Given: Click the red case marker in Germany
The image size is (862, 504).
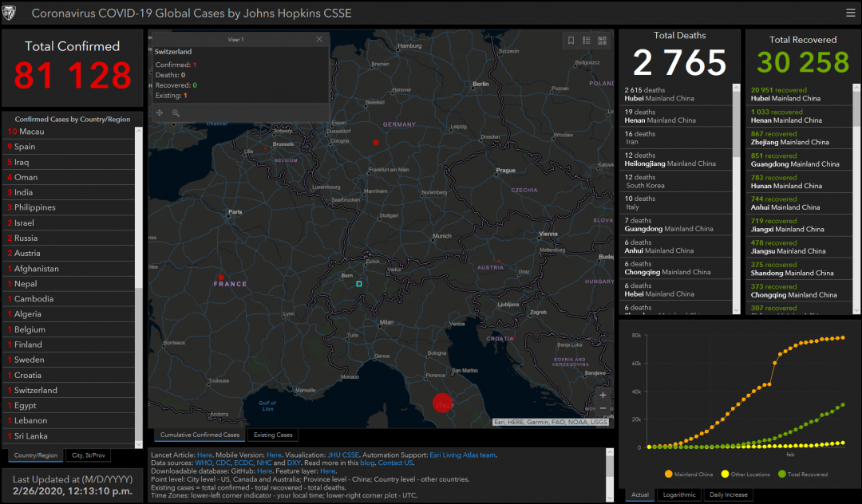Looking at the screenshot, I should (375, 142).
